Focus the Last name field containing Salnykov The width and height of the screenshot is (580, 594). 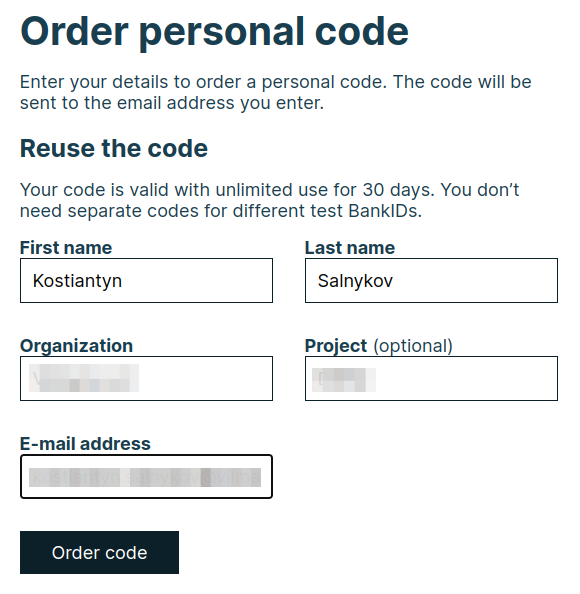coord(431,280)
